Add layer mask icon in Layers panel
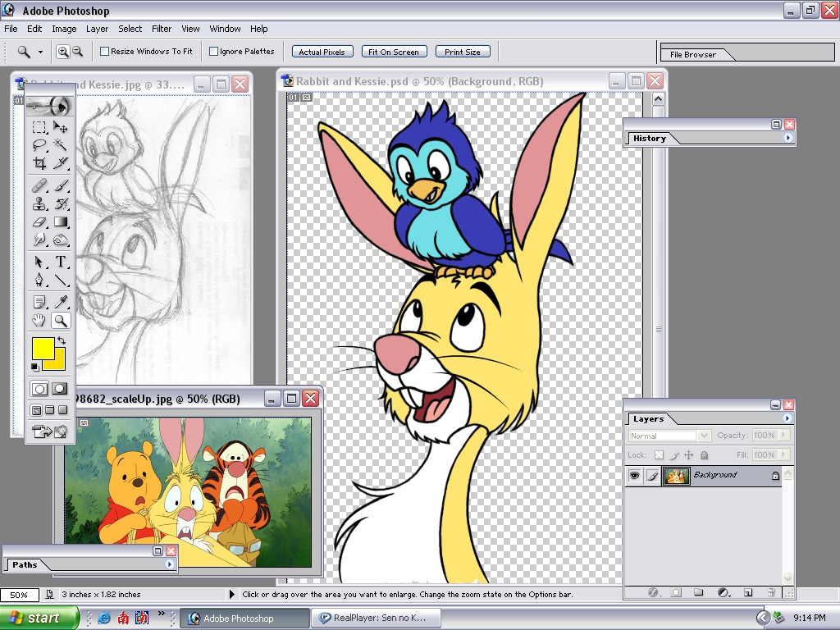This screenshot has width=840, height=630. (676, 592)
